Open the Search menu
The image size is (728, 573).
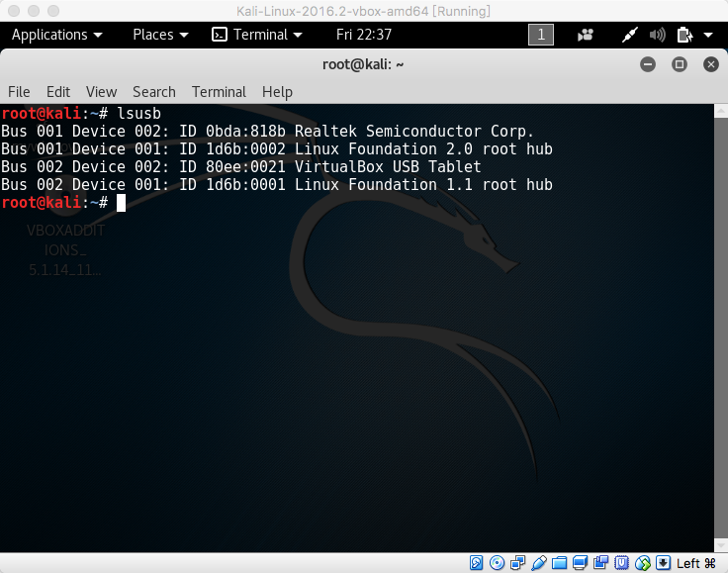click(x=154, y=92)
